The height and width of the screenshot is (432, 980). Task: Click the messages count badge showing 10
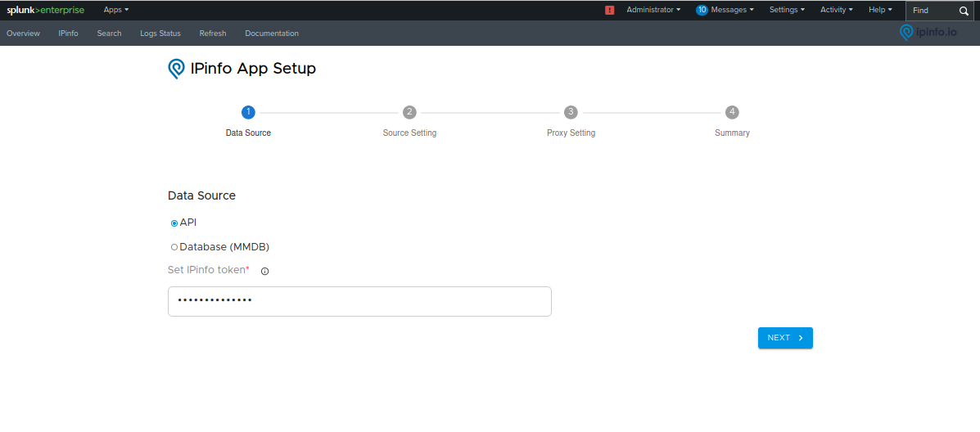(x=702, y=10)
